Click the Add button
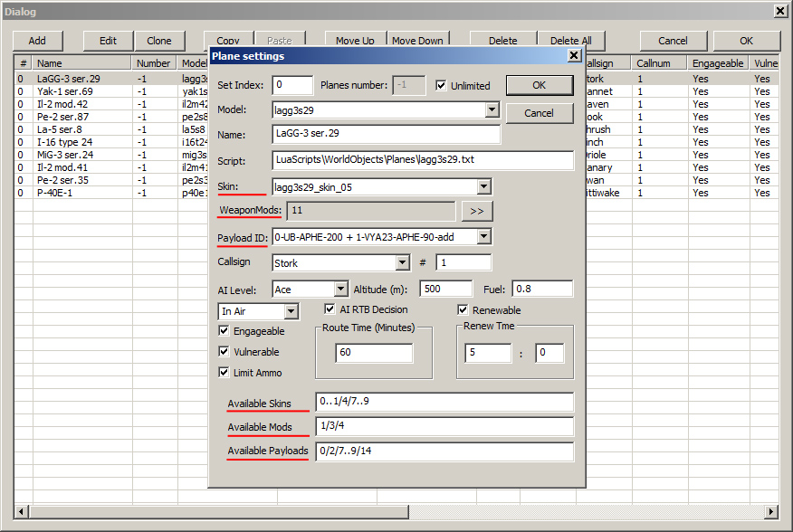This screenshot has width=793, height=532. (x=37, y=41)
